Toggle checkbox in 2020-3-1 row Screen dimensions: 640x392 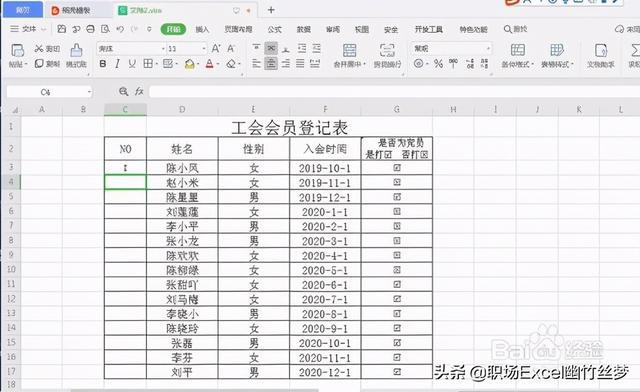[397, 241]
